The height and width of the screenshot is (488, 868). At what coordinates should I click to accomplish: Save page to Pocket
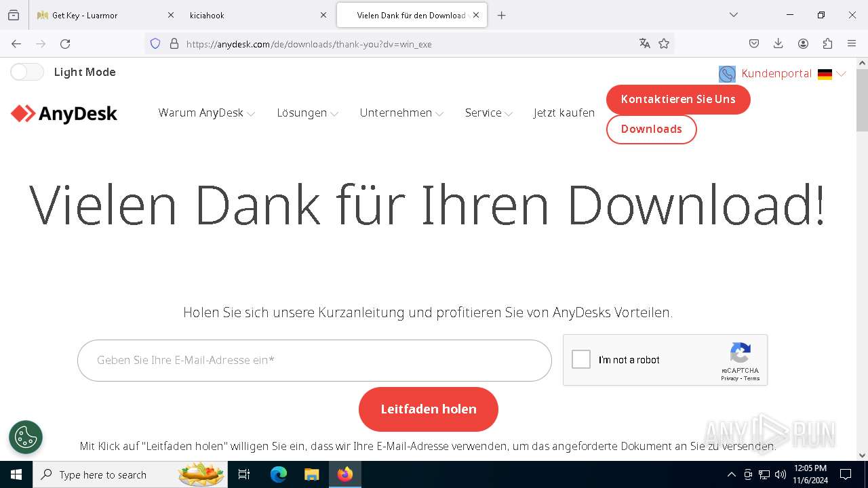754,43
